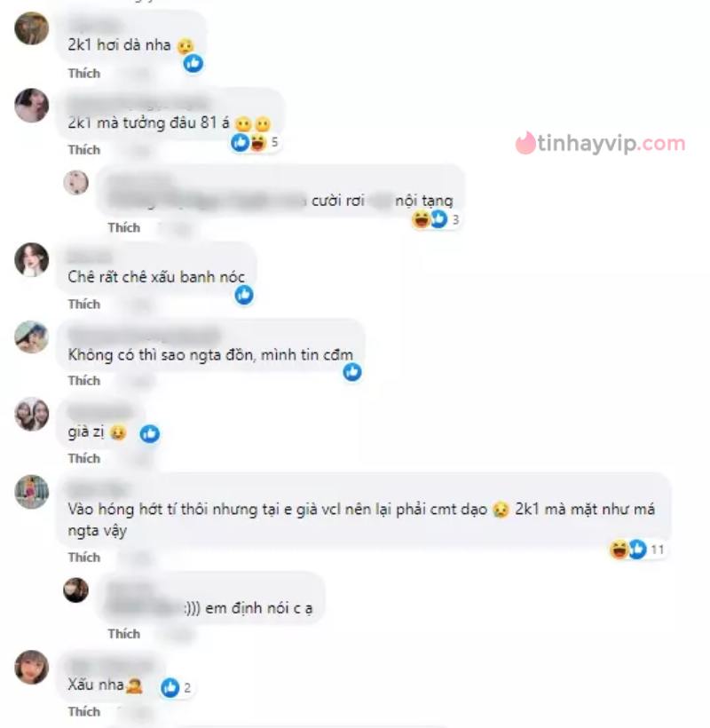
Task: Click the like icon on "Chê rất chê xấu banh nóc"
Action: point(244,295)
